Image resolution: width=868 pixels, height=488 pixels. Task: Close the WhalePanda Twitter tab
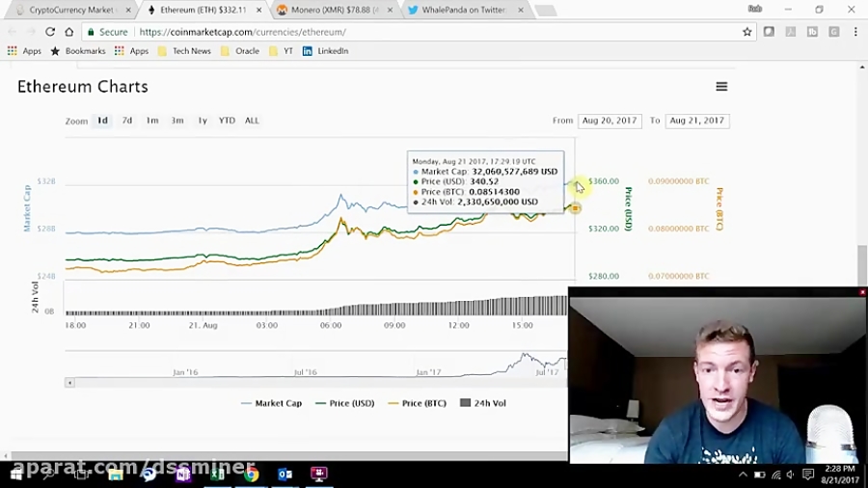(521, 10)
